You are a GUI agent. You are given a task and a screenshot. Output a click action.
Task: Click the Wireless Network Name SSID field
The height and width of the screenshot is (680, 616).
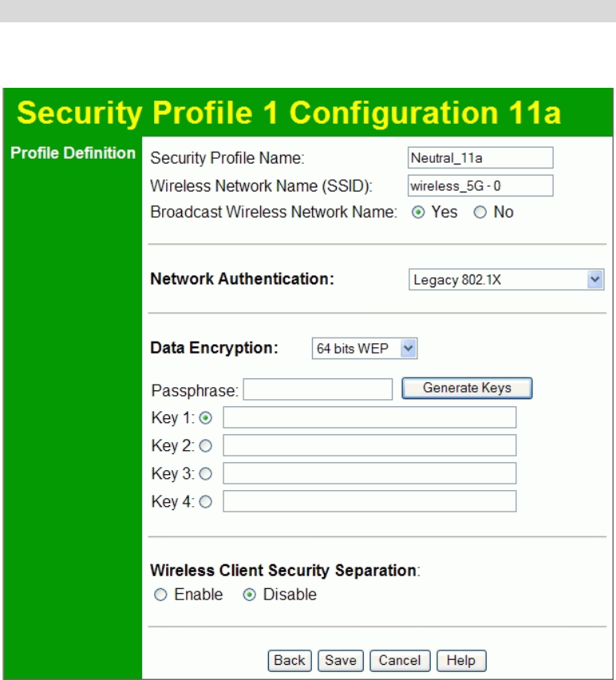pos(480,186)
